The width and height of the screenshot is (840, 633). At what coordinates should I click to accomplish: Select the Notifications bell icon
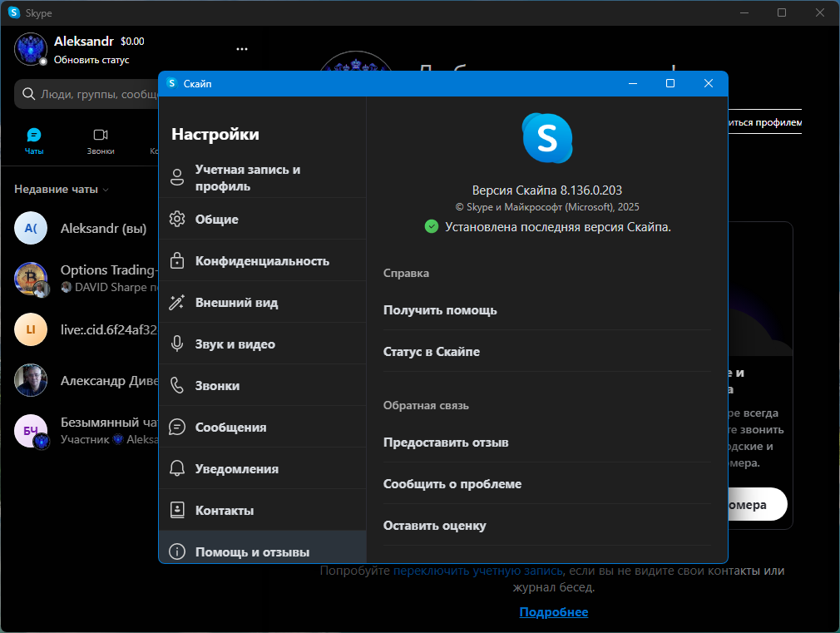[177, 468]
